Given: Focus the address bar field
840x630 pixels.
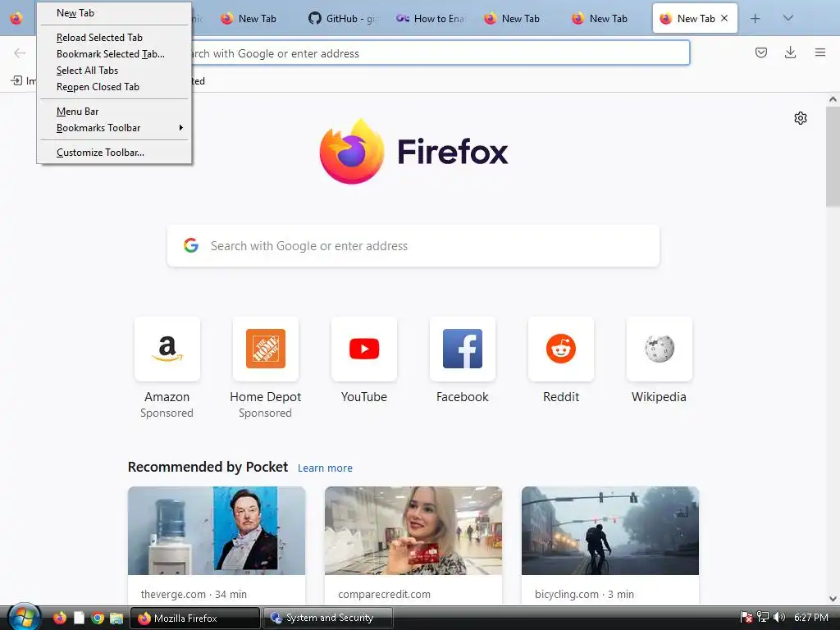Looking at the screenshot, I should 440,53.
